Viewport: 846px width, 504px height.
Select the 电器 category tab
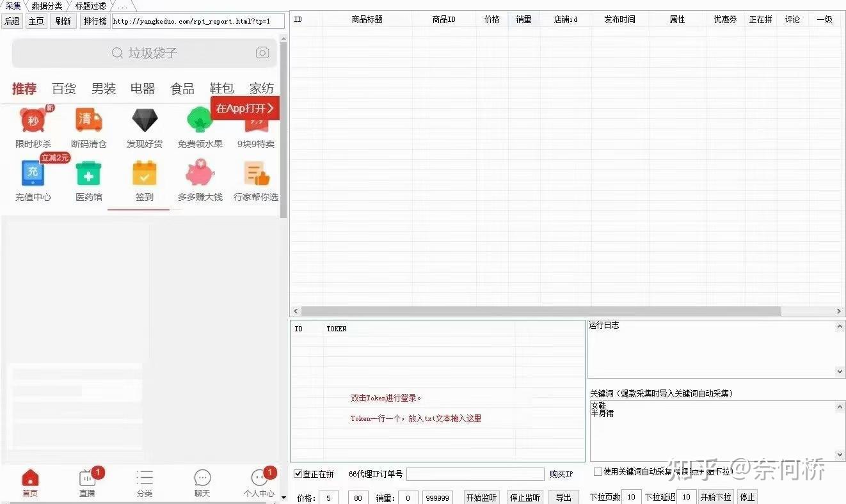(x=143, y=89)
